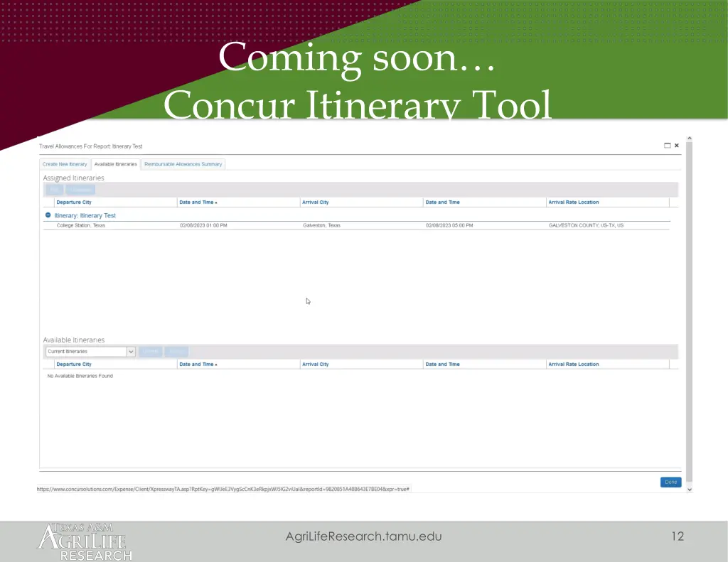
Task: Select the Galveston, Texas arrival cell
Action: tap(321, 225)
